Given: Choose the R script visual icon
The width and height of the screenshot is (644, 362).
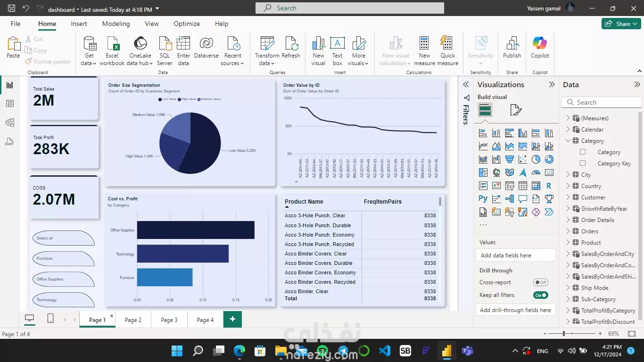Looking at the screenshot, I should (x=549, y=186).
